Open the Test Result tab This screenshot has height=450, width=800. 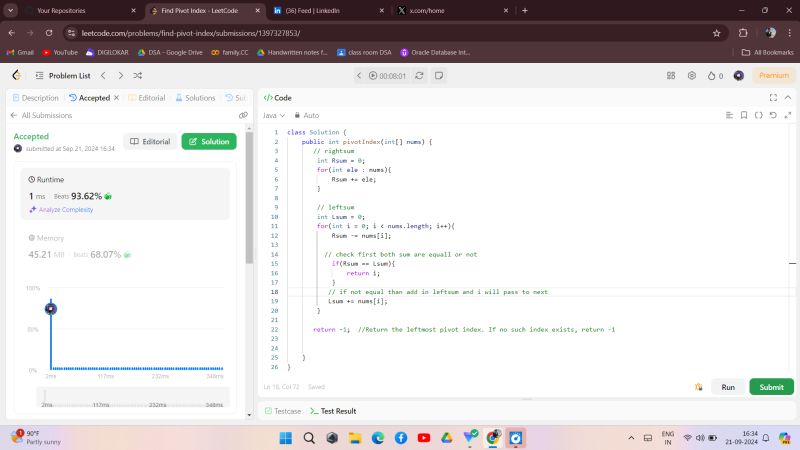(x=333, y=411)
